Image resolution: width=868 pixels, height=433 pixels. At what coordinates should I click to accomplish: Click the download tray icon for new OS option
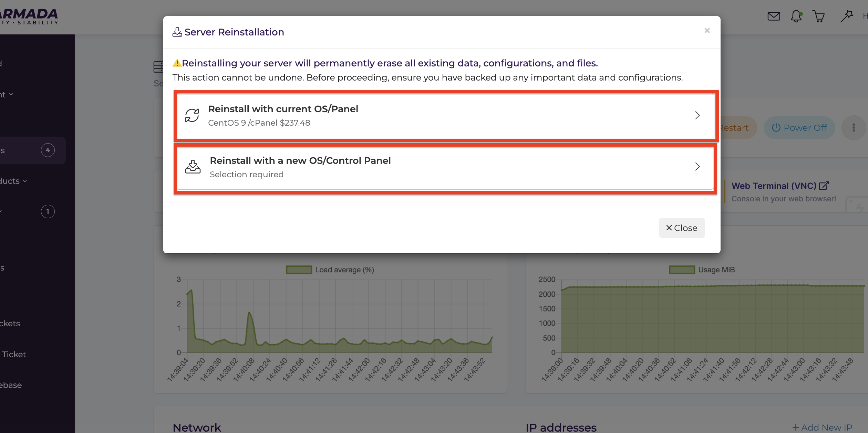click(193, 167)
